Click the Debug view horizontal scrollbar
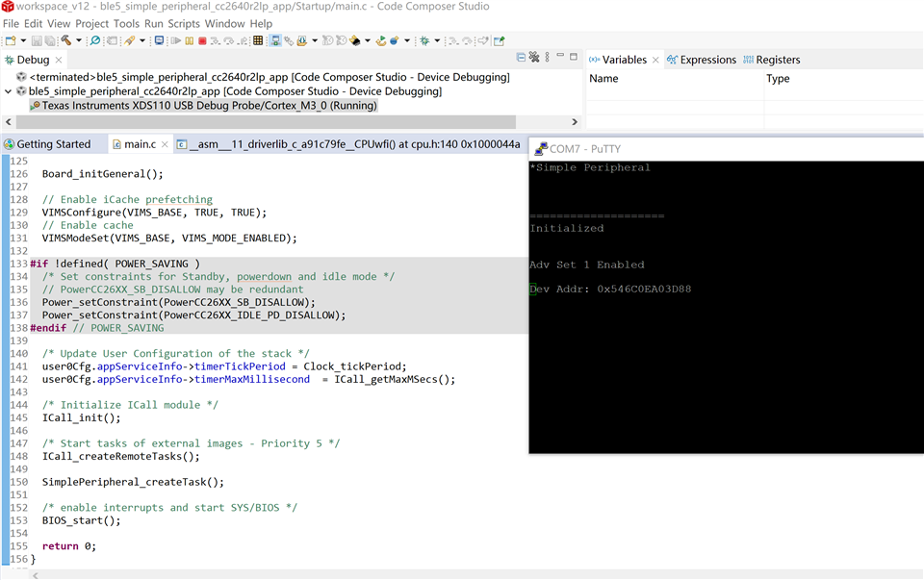 point(260,122)
